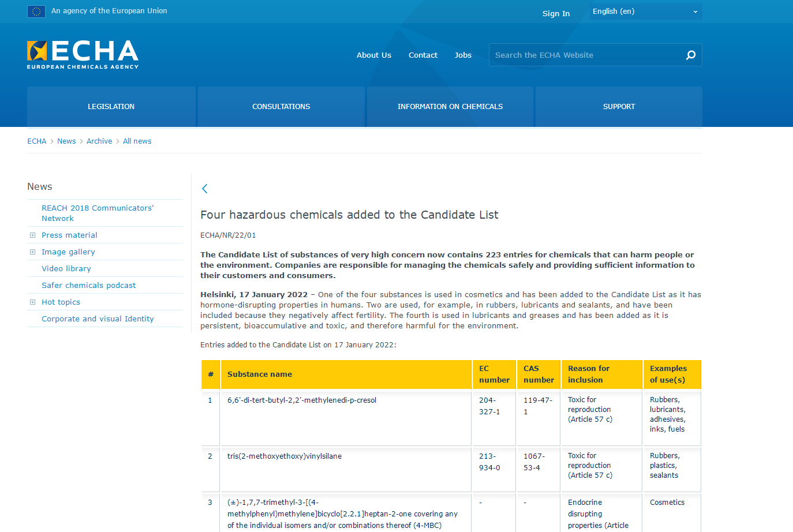Open Safer chemicals podcast
This screenshot has width=793, height=532.
(x=89, y=286)
